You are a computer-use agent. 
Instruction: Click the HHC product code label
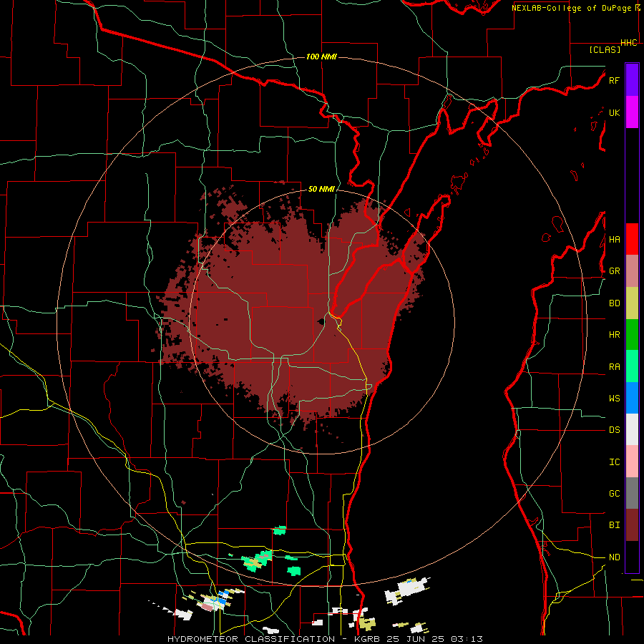point(629,43)
